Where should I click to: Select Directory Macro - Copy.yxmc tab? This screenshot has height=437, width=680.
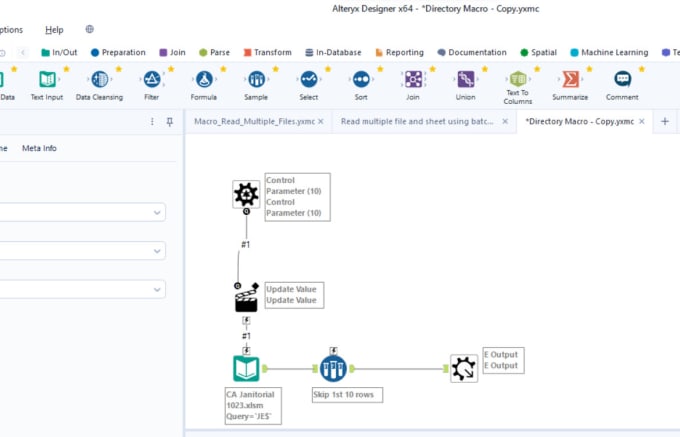tap(579, 122)
